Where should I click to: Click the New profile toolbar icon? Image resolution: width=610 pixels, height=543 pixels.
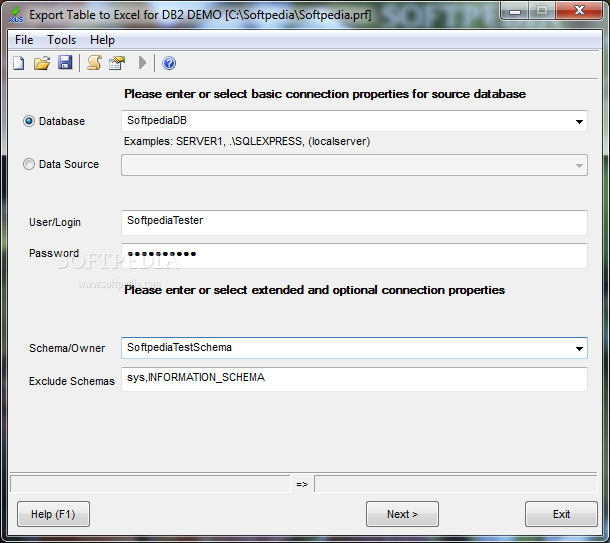(x=19, y=63)
